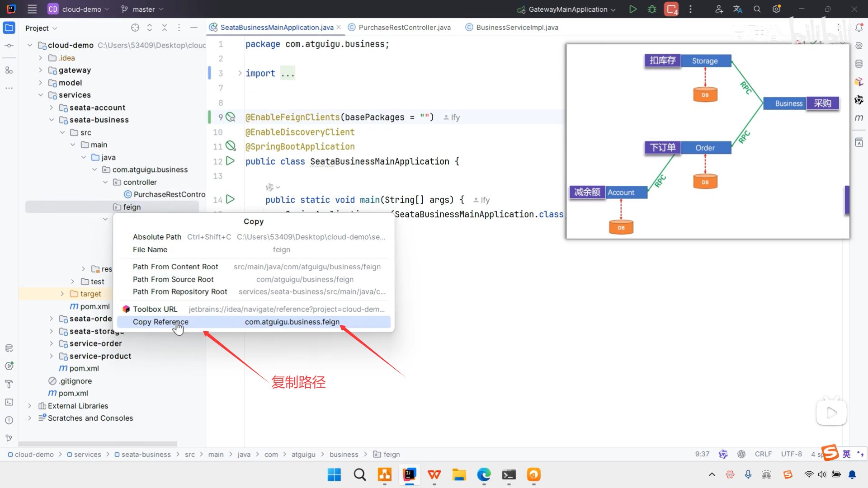Open the Maven tool window

point(859,118)
